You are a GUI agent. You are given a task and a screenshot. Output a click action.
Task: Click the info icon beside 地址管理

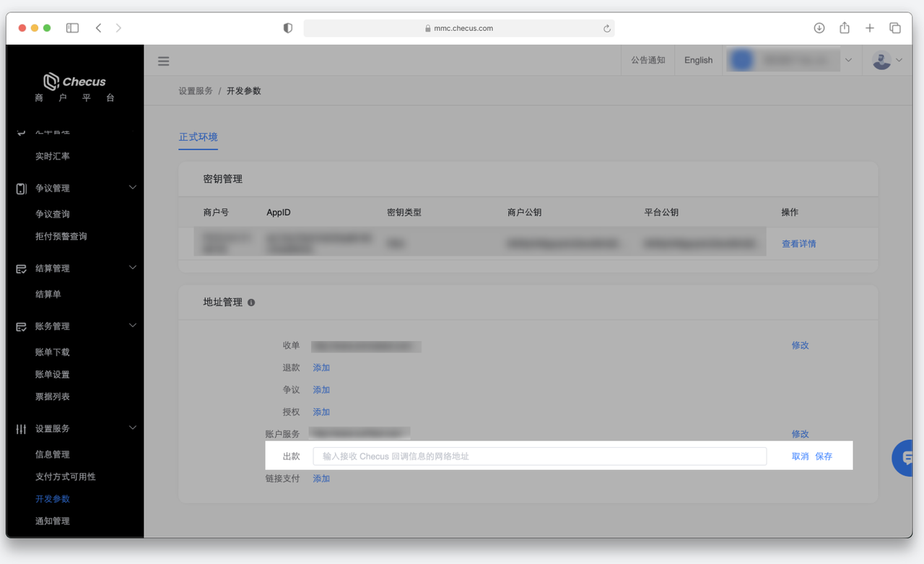251,303
